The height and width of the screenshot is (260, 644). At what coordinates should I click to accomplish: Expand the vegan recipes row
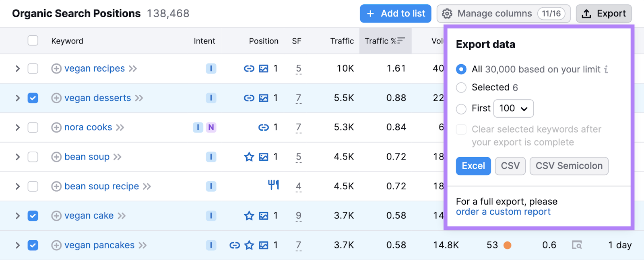click(17, 69)
